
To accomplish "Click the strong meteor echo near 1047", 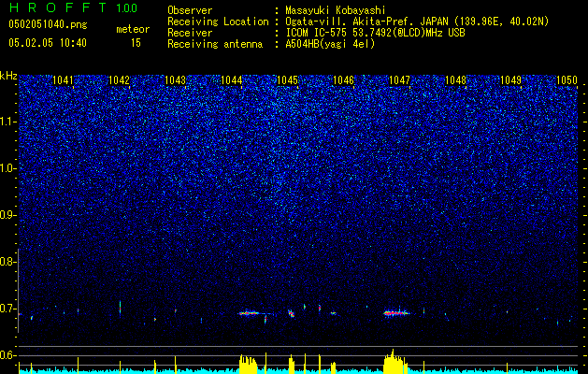I will tap(396, 313).
